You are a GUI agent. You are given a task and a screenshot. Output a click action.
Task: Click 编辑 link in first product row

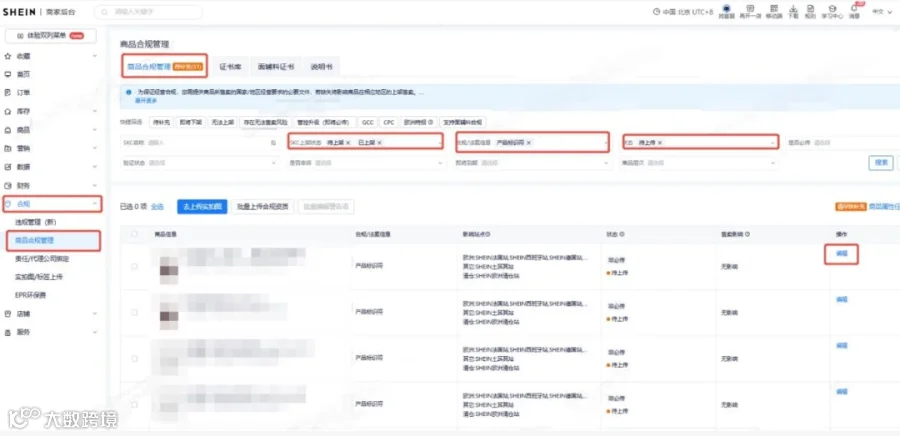pyautogui.click(x=841, y=253)
